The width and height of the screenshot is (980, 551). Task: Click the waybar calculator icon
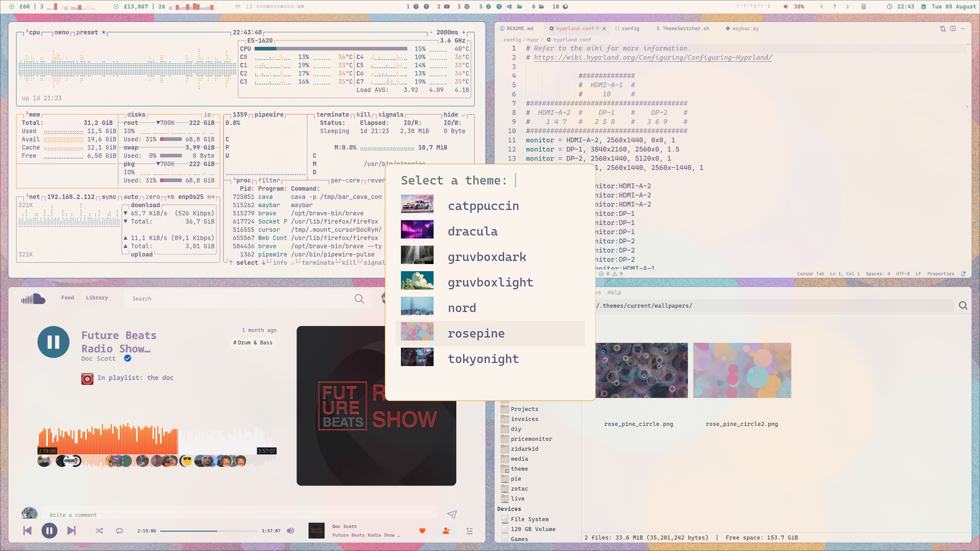863,7
